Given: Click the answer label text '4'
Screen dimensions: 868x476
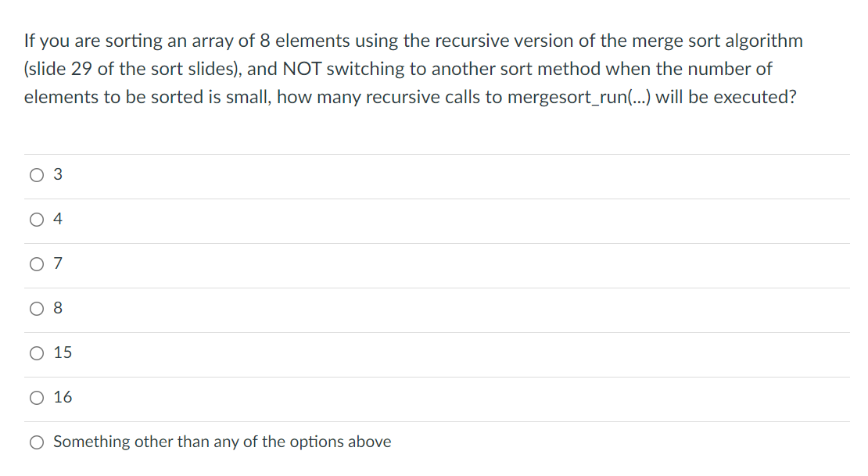Looking at the screenshot, I should coord(58,219).
